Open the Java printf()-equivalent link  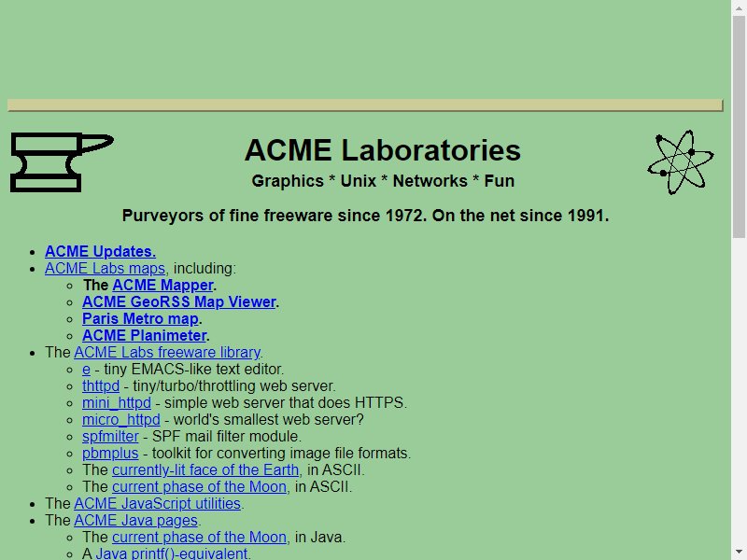click(172, 553)
